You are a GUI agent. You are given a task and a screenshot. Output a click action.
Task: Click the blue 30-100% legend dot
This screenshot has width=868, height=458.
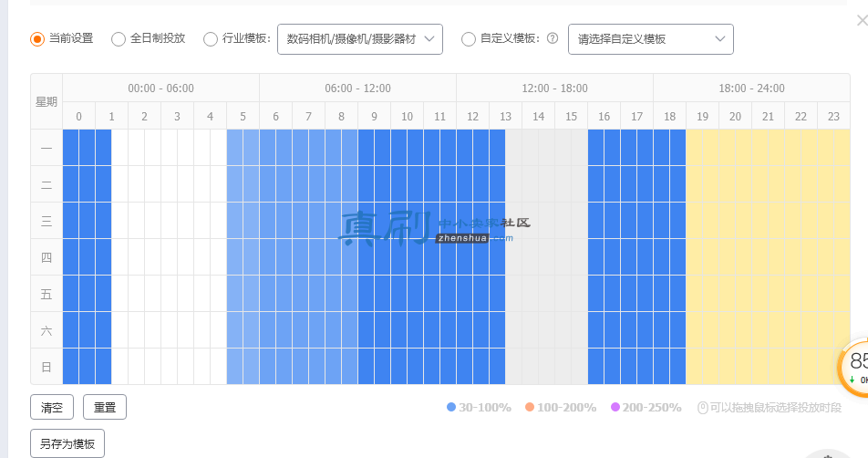point(451,407)
